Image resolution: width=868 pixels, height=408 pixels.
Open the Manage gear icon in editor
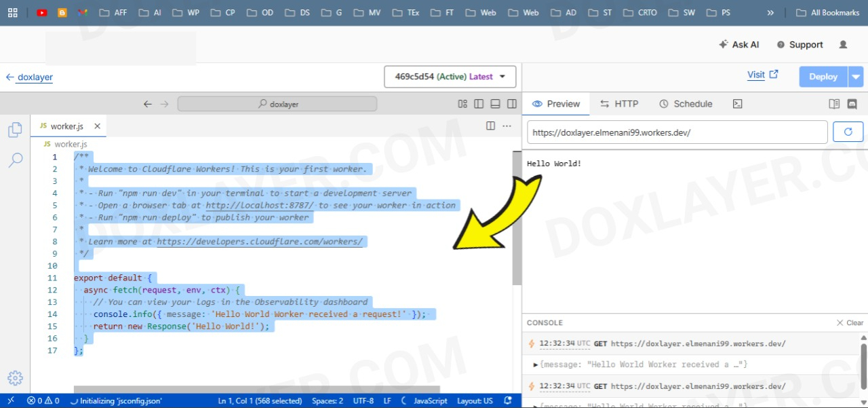[x=15, y=378]
